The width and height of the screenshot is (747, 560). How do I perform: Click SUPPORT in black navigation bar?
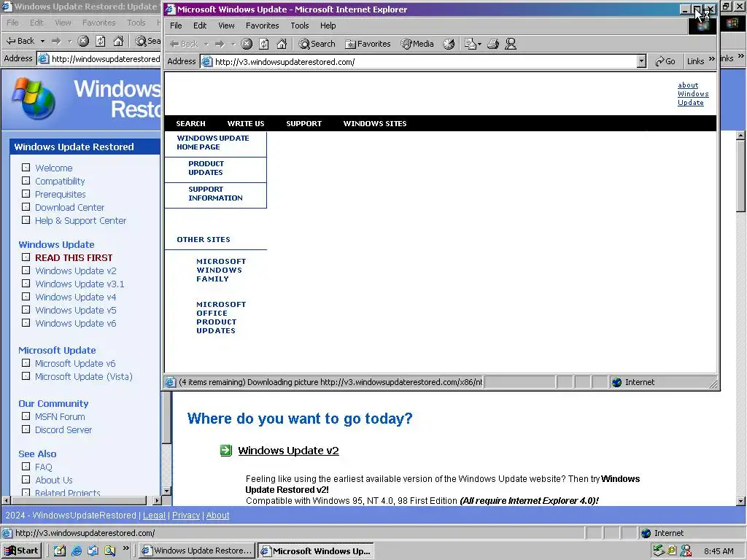(x=304, y=123)
